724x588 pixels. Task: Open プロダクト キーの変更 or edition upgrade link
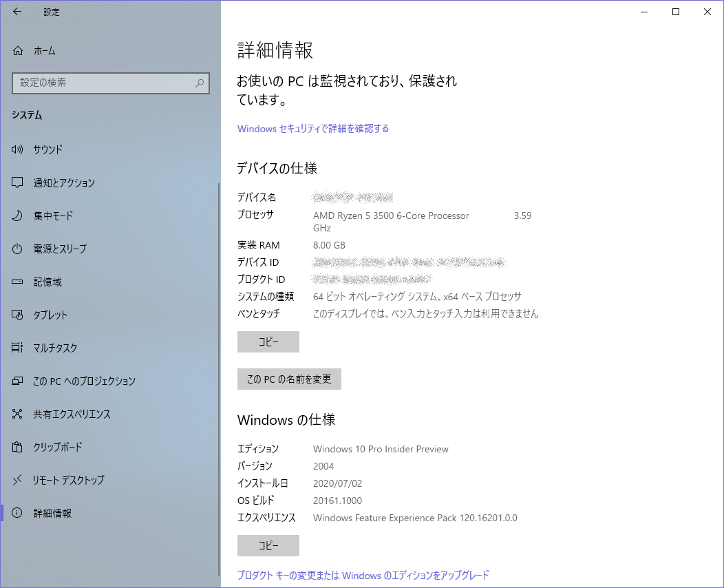tap(363, 576)
